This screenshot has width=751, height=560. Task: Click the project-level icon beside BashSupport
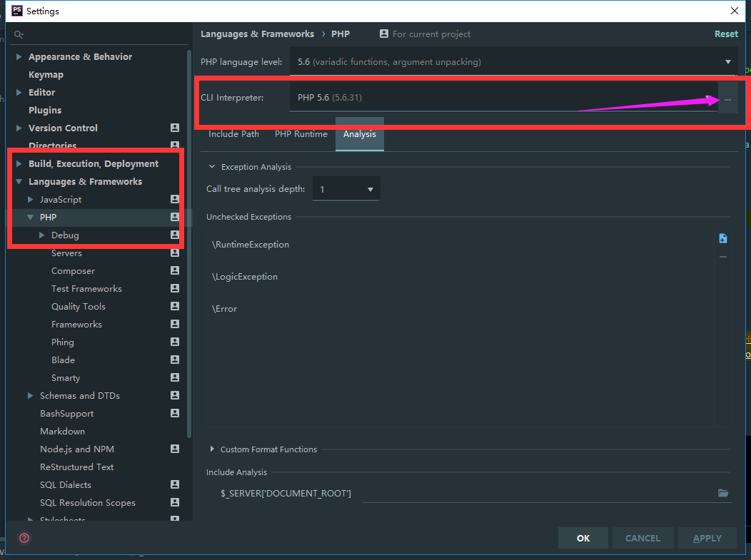175,413
